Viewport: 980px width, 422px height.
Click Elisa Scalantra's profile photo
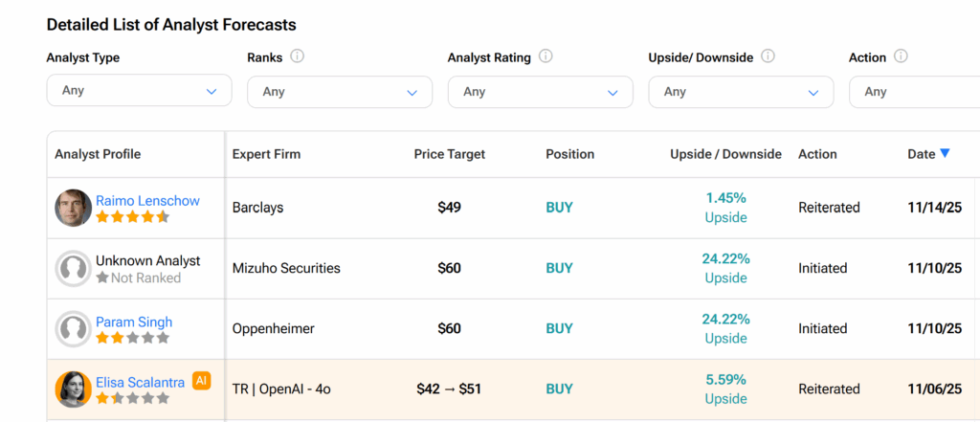click(73, 389)
